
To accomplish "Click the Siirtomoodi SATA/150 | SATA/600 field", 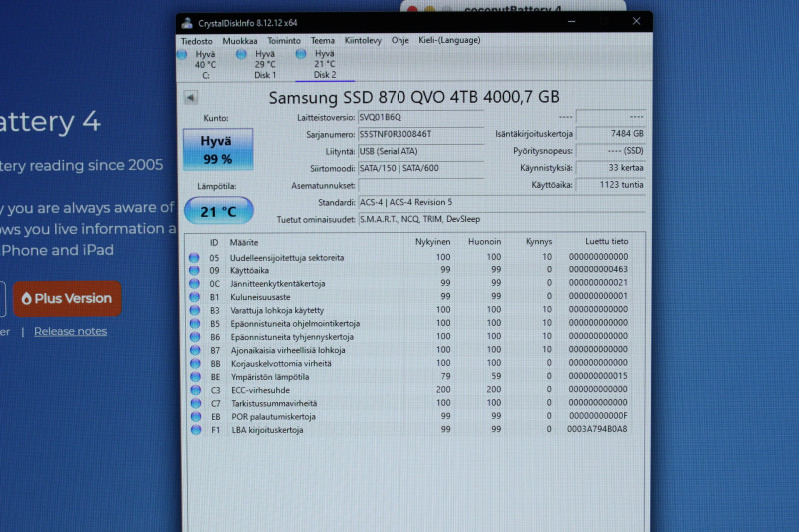I will tap(420, 168).
